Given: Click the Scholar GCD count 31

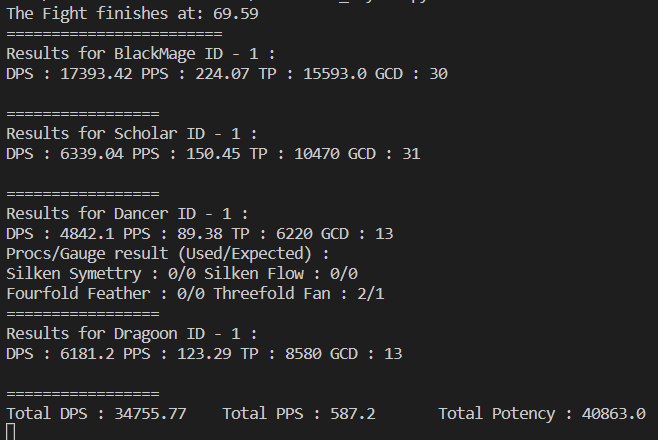Looking at the screenshot, I should click(x=410, y=153).
